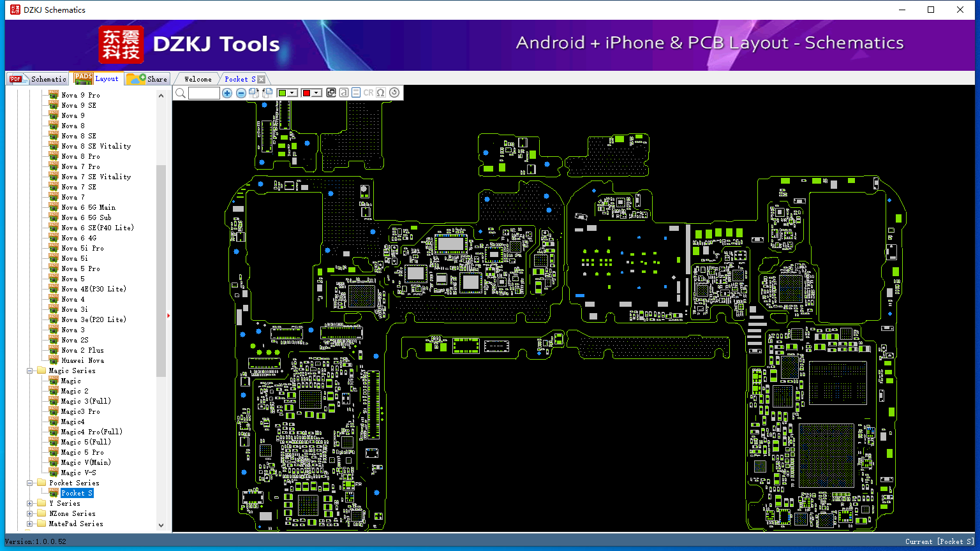Select Magic4 Pro(Full) layout
The height and width of the screenshot is (551, 980).
(x=92, y=432)
